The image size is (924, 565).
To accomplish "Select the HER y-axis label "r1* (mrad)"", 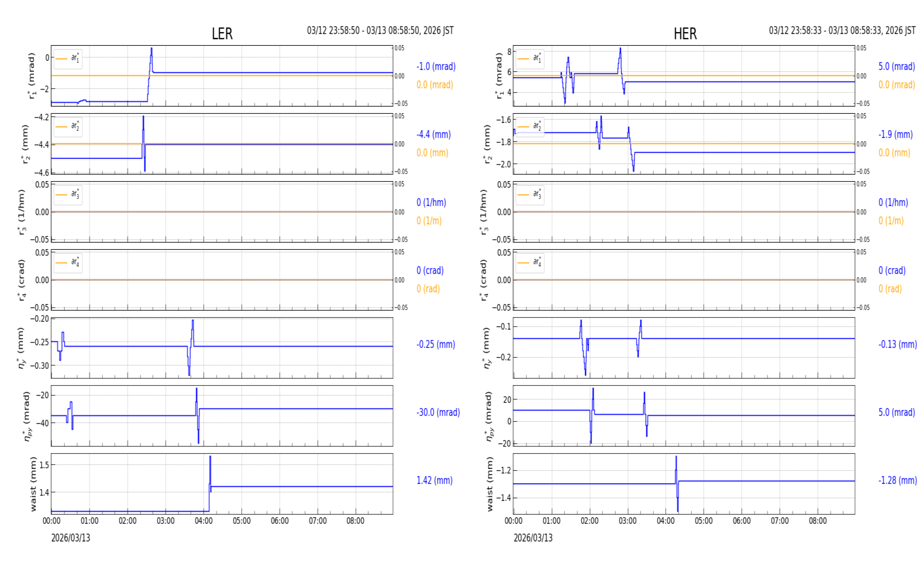I will [x=499, y=76].
